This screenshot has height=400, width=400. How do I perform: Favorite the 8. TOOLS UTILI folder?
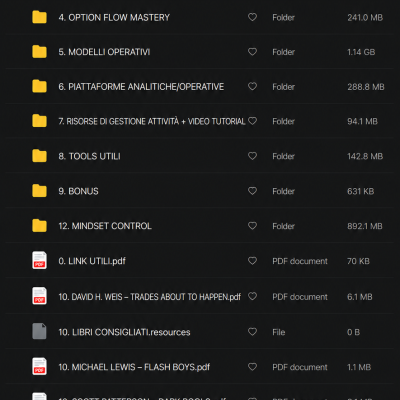click(x=252, y=156)
